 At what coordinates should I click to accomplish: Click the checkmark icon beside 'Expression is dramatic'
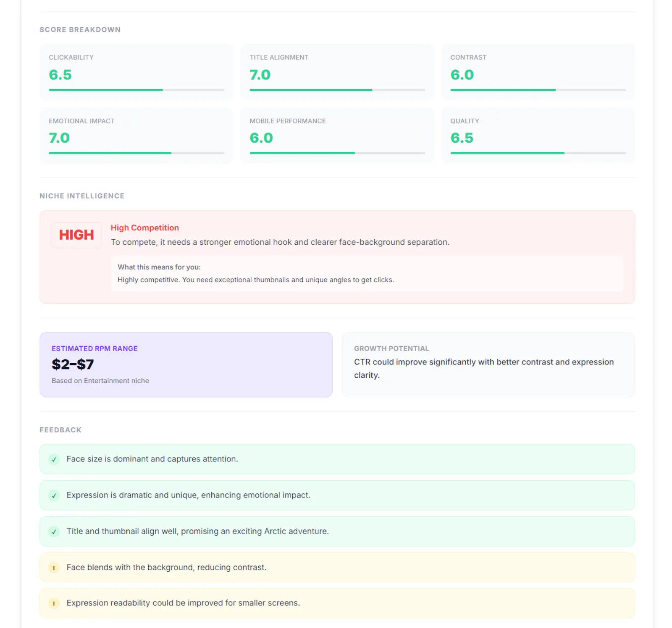point(54,495)
